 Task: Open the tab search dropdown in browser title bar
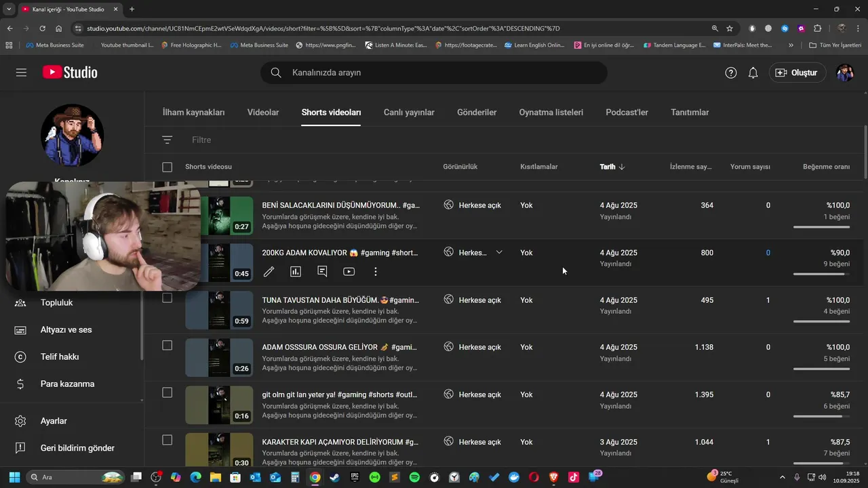[9, 9]
